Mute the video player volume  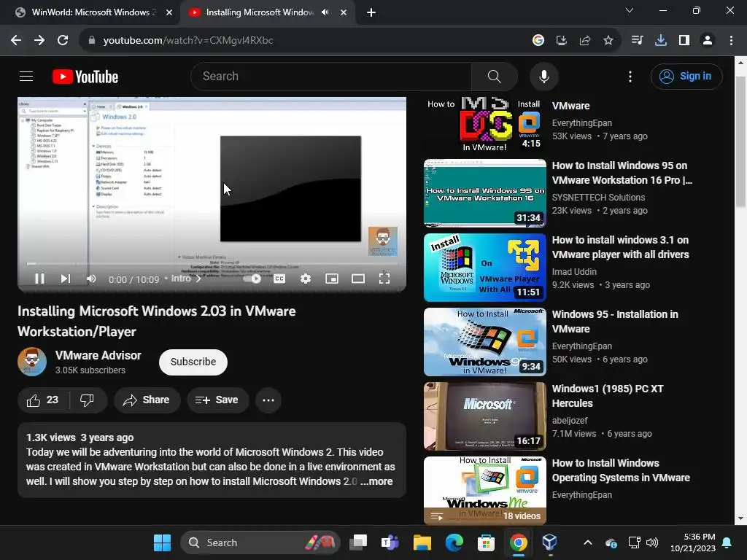coord(91,279)
